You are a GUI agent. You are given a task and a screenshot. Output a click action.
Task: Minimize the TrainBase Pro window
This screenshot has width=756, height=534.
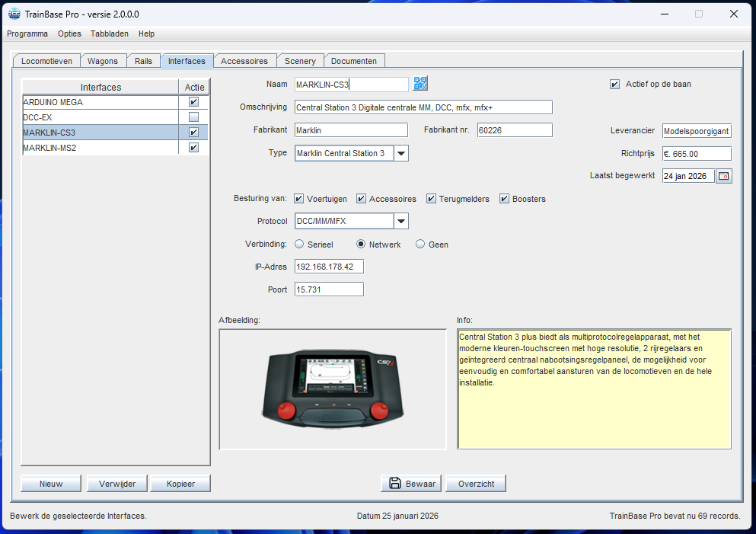tap(664, 14)
